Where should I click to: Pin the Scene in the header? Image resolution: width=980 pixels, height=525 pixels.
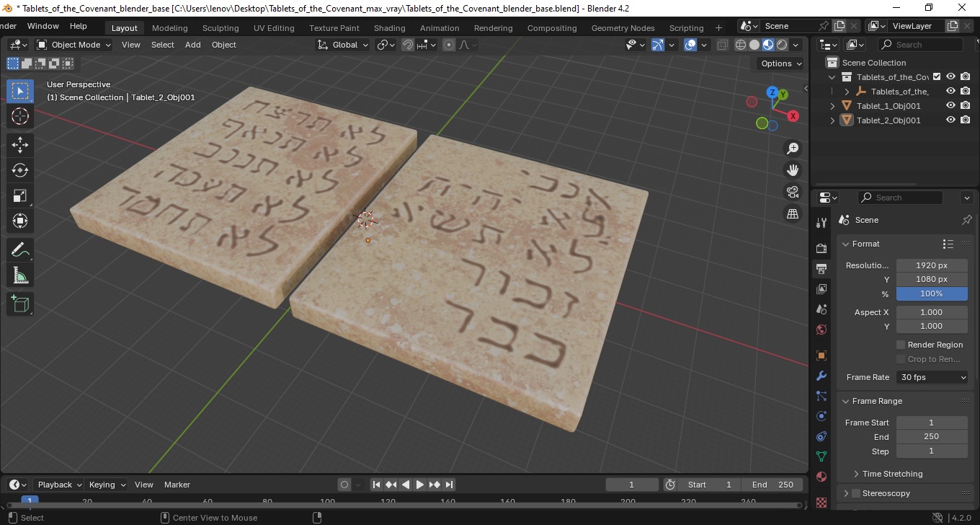(x=824, y=26)
